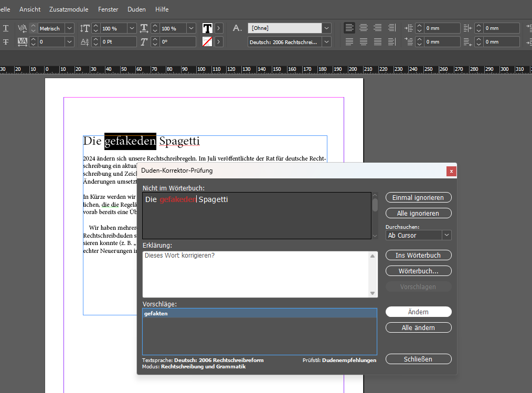This screenshot has height=393, width=532.
Task: Click the underline text icon
Action: (x=6, y=28)
